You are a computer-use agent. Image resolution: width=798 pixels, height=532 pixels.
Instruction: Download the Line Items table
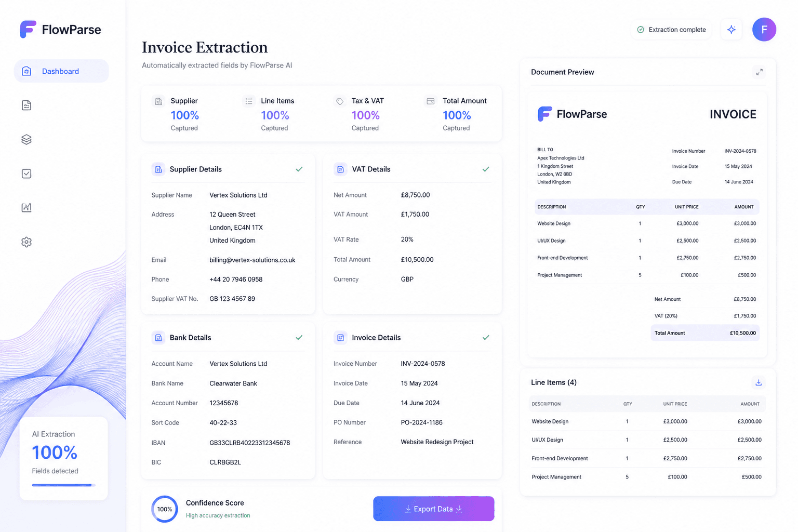pos(759,383)
